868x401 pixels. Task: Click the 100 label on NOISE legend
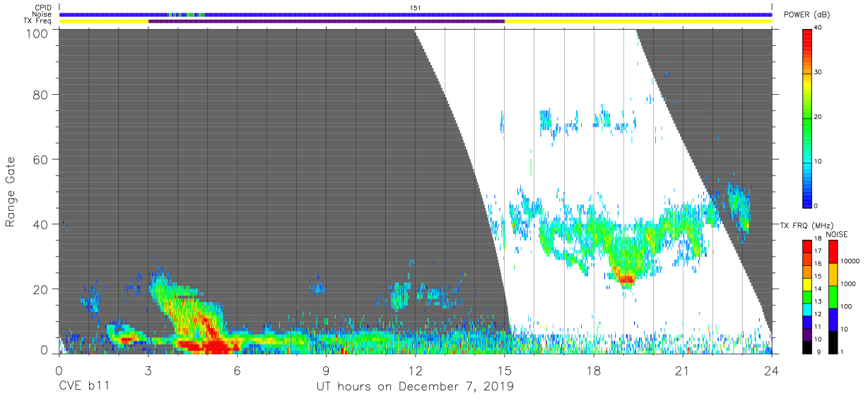[x=847, y=307]
